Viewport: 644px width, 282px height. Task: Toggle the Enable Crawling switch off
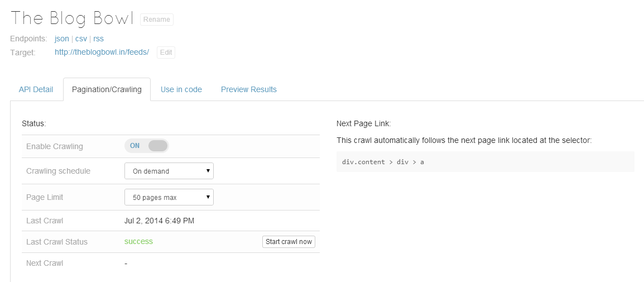coord(147,146)
